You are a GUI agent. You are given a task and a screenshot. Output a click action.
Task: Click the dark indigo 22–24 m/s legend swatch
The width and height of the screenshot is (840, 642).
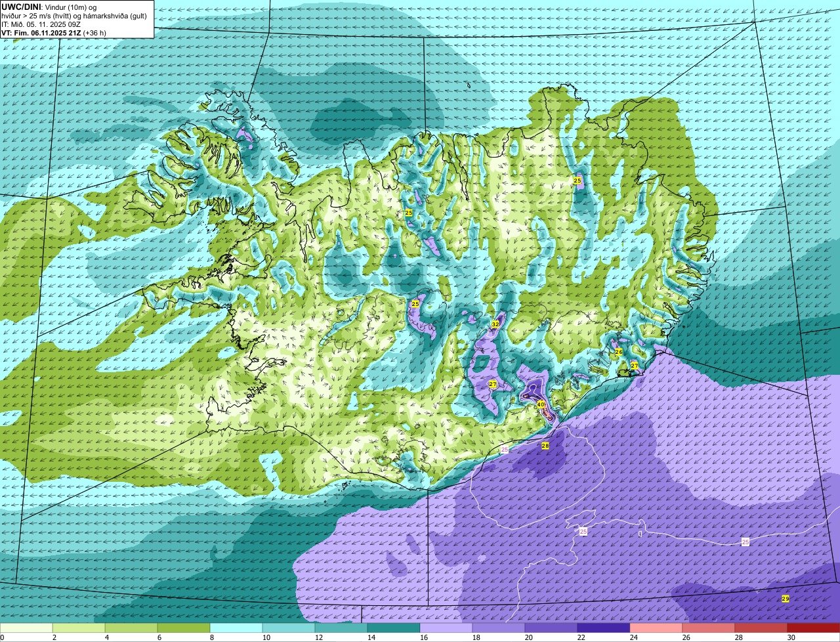click(604, 628)
